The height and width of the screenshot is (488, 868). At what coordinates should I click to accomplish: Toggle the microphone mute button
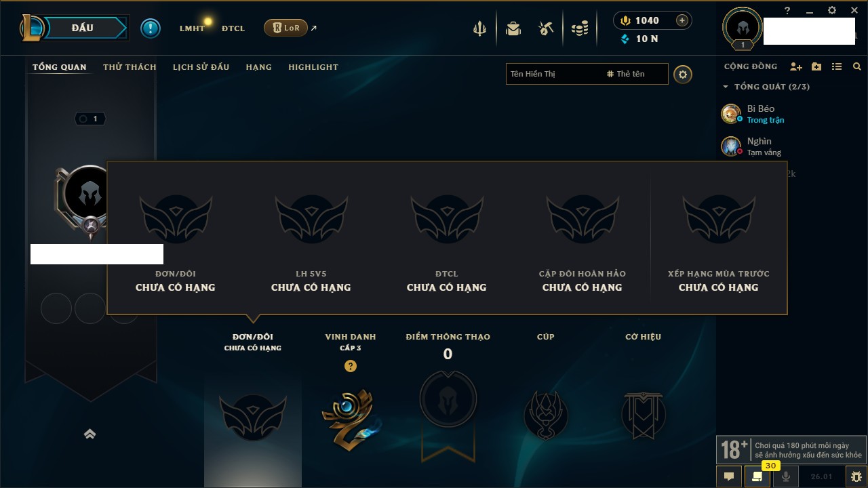click(786, 476)
